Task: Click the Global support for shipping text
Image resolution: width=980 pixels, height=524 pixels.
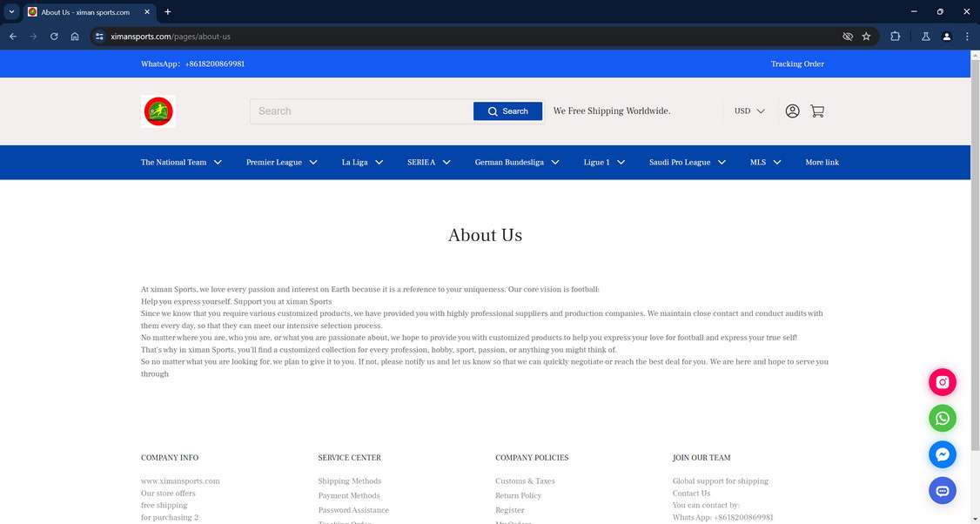Action: click(x=720, y=481)
